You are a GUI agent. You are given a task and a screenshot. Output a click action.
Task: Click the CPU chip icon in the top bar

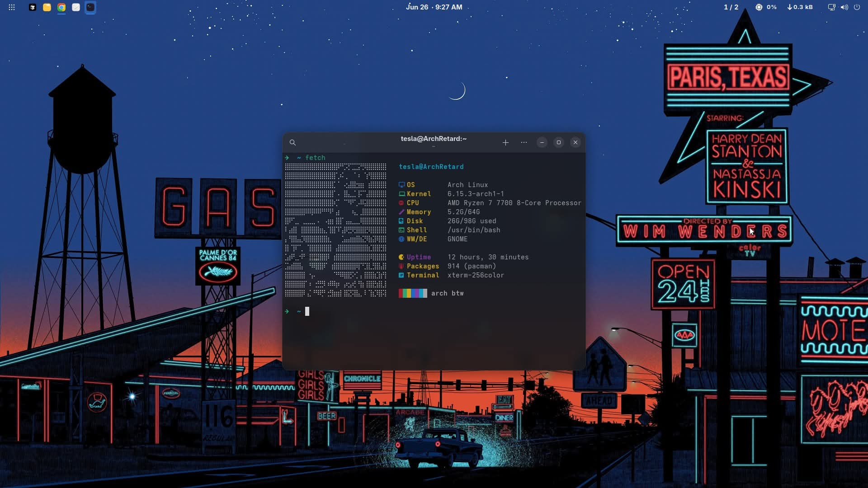[x=759, y=7]
